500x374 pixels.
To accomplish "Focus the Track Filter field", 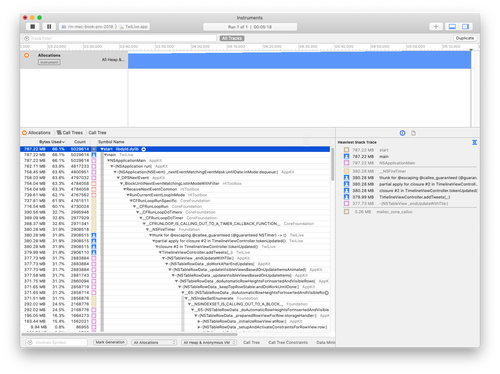I will (120, 38).
